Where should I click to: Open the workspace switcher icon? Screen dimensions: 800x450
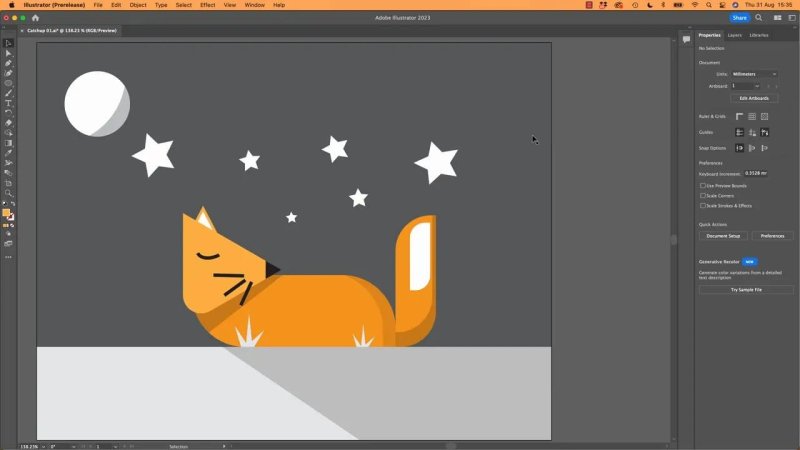[792, 18]
